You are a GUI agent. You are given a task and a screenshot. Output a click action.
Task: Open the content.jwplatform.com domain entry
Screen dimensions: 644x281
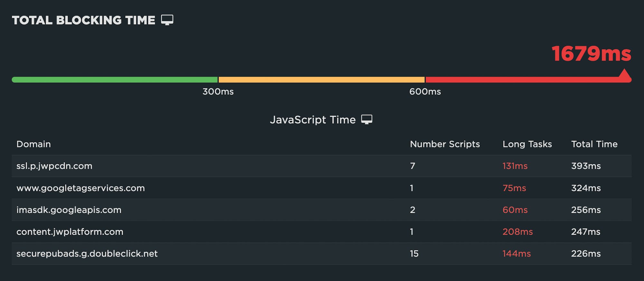click(70, 232)
